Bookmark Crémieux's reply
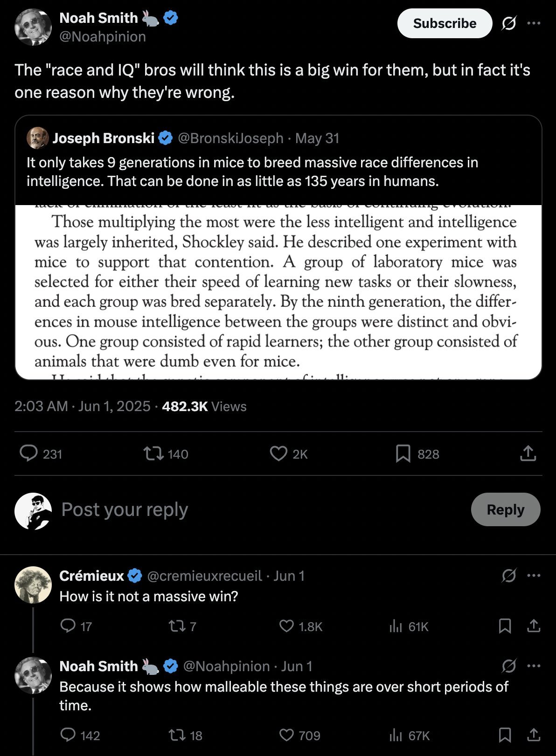Screen dimensions: 556x756 (505, 626)
